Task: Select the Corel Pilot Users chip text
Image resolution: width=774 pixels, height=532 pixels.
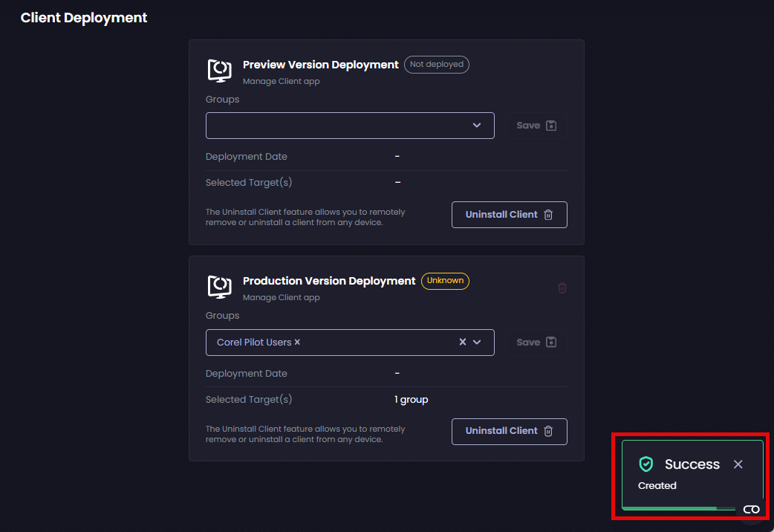Action: [x=254, y=343]
